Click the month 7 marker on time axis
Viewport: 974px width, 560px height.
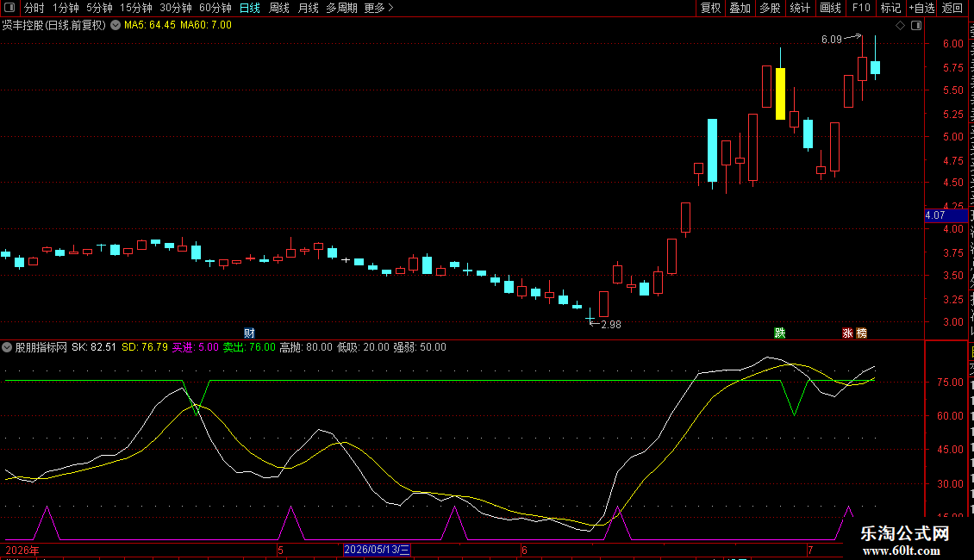(810, 550)
